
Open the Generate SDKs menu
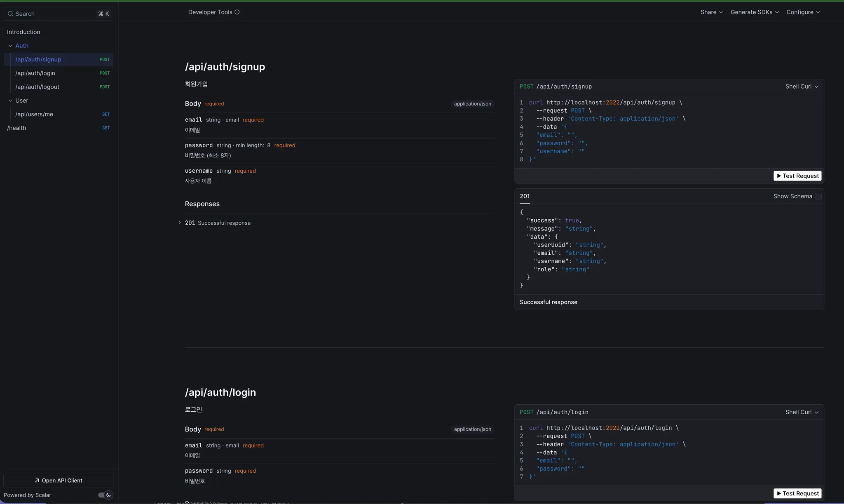point(755,12)
